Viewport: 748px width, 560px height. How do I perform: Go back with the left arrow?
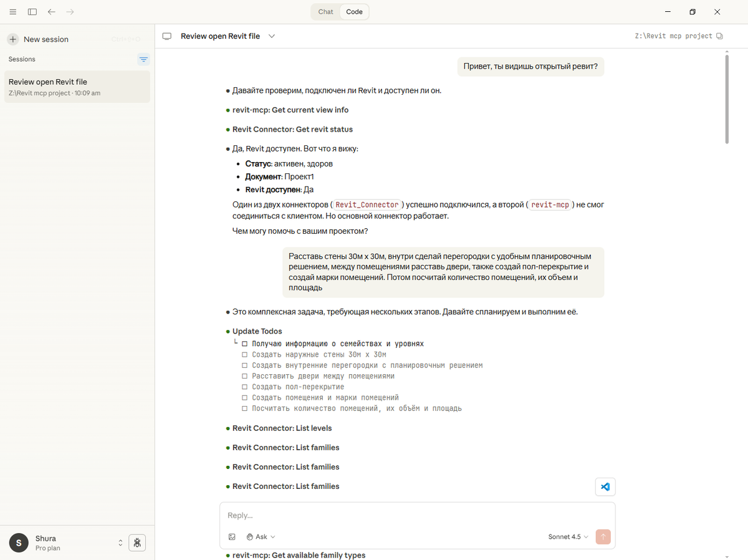click(51, 12)
